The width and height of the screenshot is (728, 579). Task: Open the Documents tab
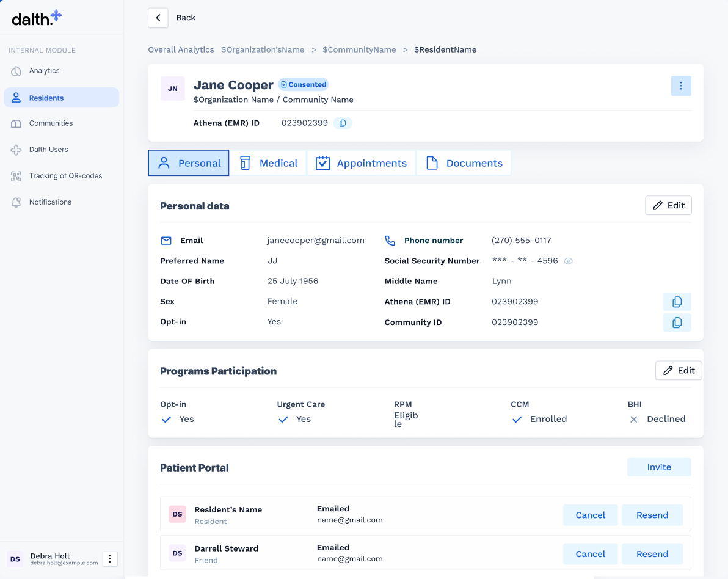coord(464,163)
